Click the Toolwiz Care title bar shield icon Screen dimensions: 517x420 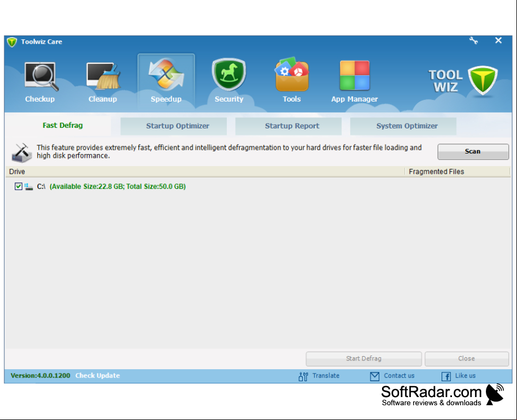pos(12,42)
